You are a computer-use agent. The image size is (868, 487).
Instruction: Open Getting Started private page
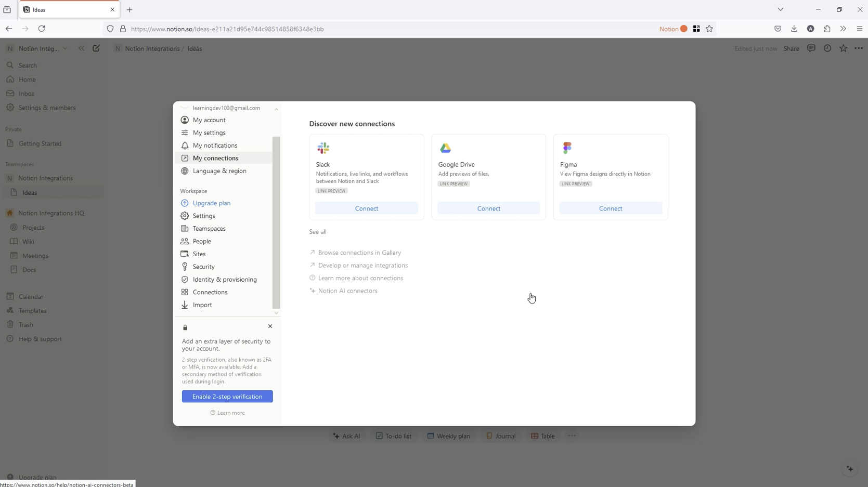coord(52,143)
